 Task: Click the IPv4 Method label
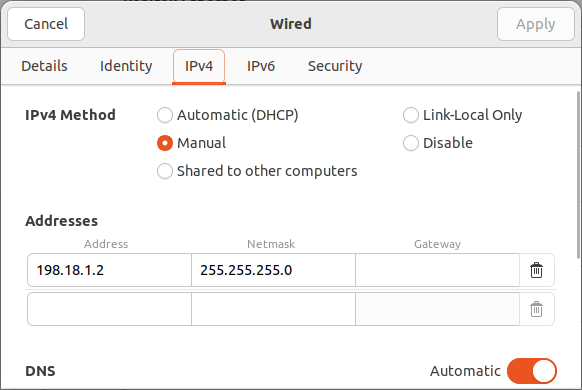tap(70, 115)
